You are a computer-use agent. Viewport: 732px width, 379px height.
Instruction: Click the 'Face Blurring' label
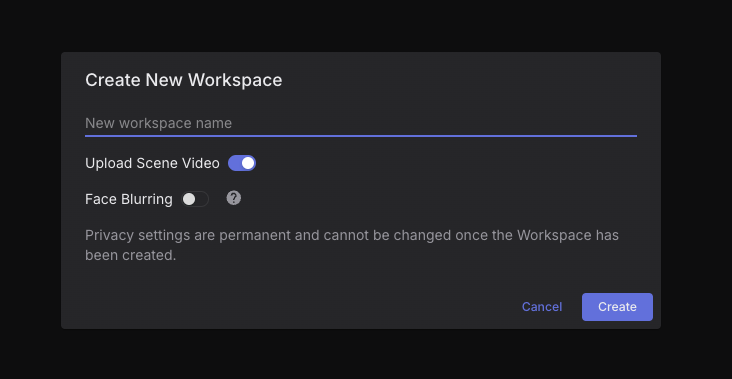pos(129,199)
